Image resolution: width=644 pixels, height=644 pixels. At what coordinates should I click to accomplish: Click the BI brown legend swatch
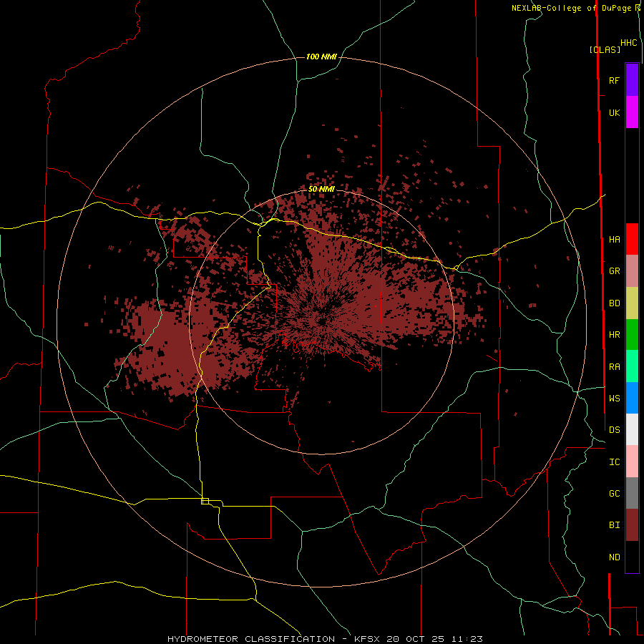tap(632, 525)
